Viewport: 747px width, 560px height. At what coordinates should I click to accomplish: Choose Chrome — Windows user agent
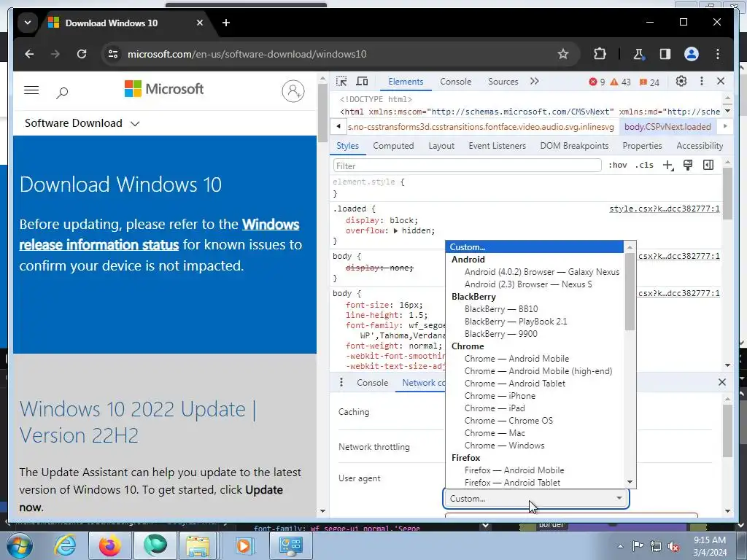pyautogui.click(x=535, y=446)
